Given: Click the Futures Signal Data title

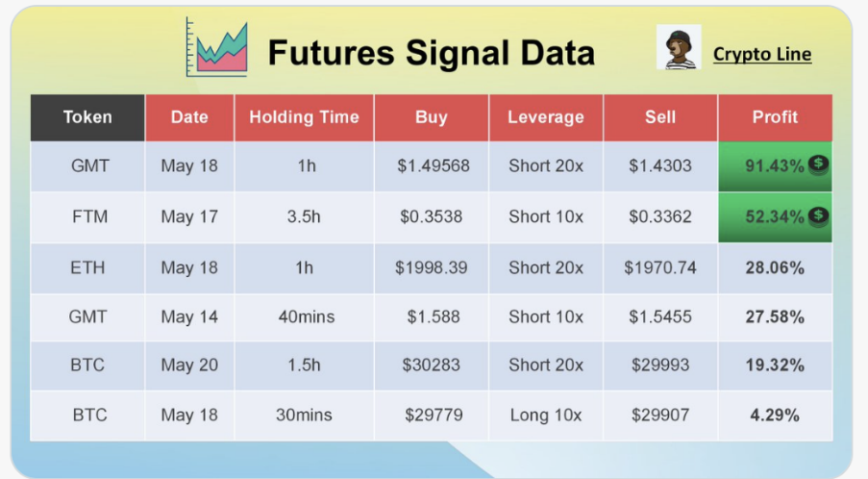Looking at the screenshot, I should (431, 53).
